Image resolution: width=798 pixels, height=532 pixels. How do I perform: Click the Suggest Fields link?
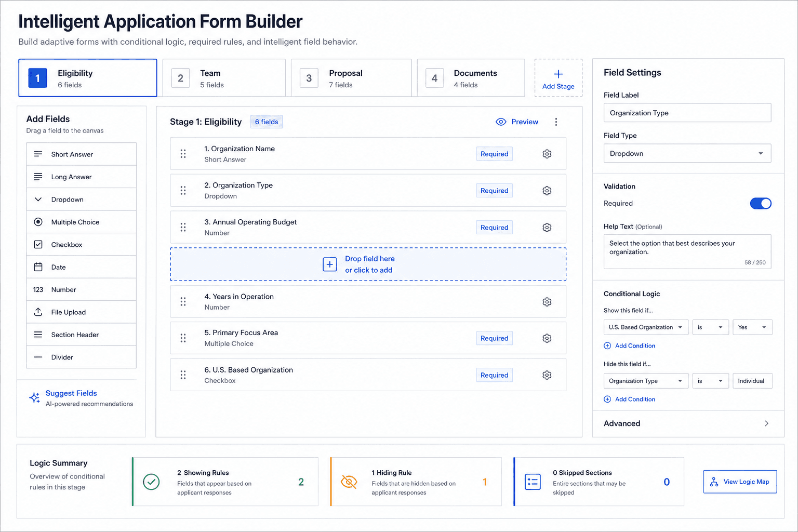[x=71, y=393]
